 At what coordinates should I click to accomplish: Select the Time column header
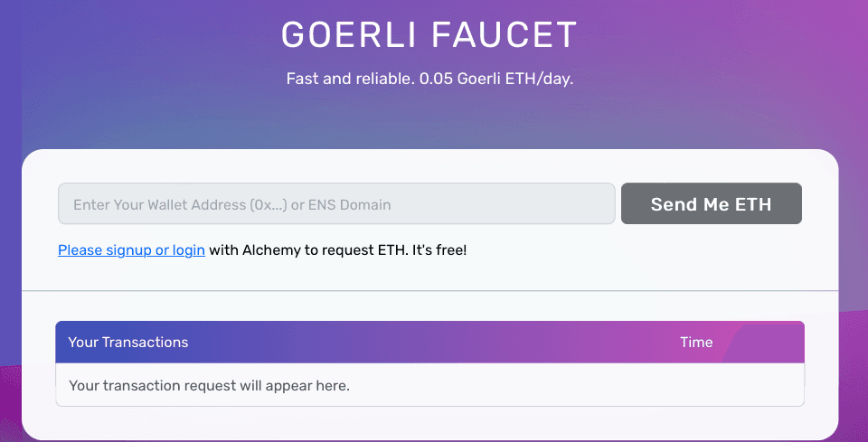click(x=696, y=343)
